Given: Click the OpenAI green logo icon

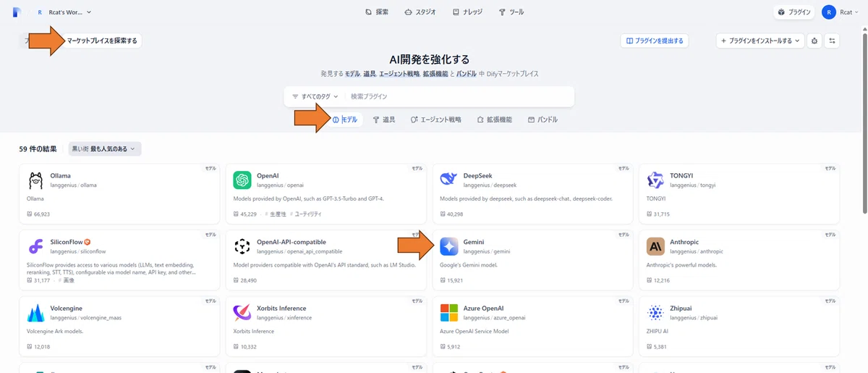Looking at the screenshot, I should [242, 180].
